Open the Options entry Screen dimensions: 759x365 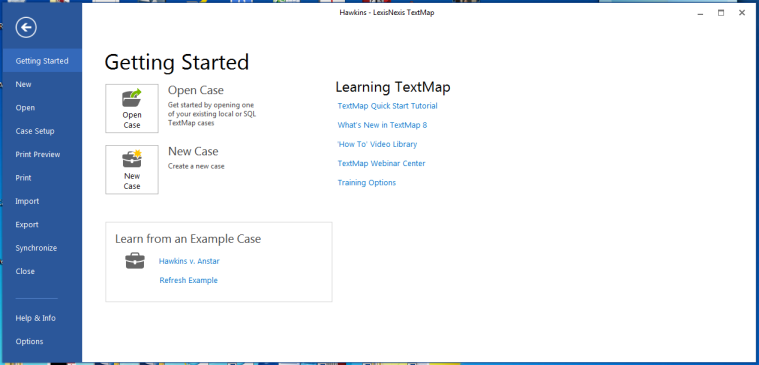pyautogui.click(x=29, y=341)
